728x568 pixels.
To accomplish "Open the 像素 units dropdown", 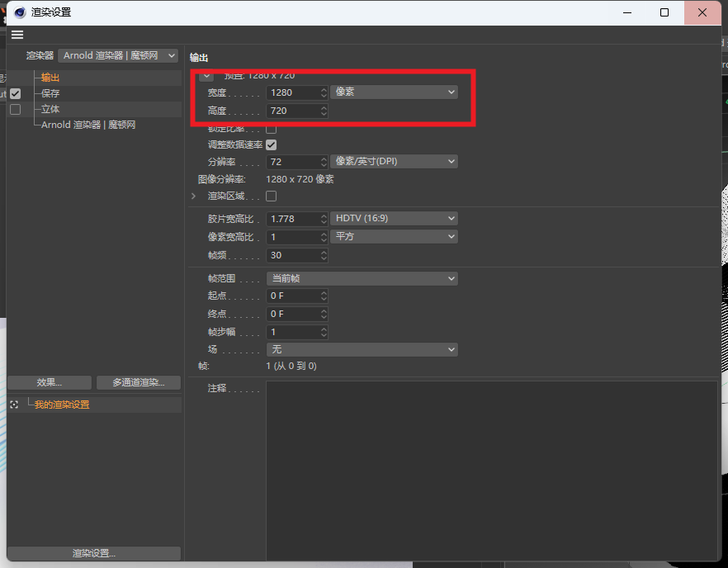I will [x=394, y=92].
